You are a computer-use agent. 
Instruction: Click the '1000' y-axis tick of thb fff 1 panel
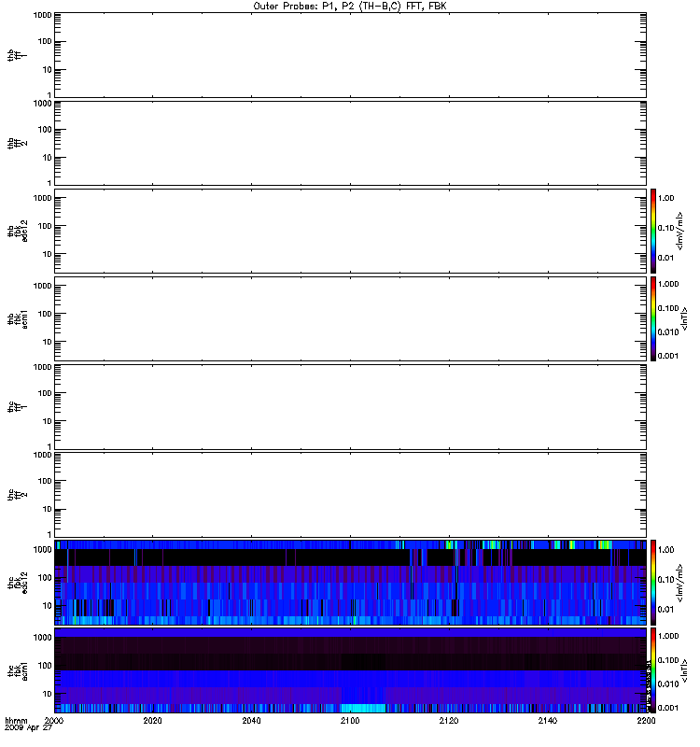42,15
